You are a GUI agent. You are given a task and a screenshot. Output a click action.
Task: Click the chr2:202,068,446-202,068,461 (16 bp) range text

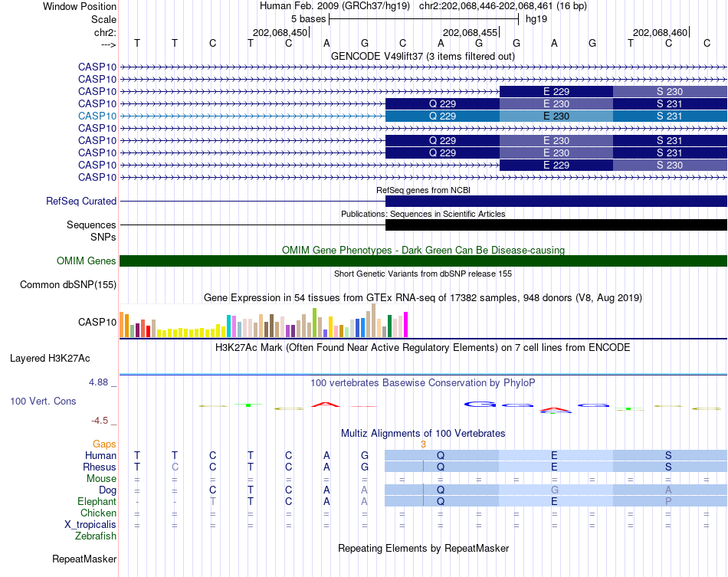pos(503,6)
